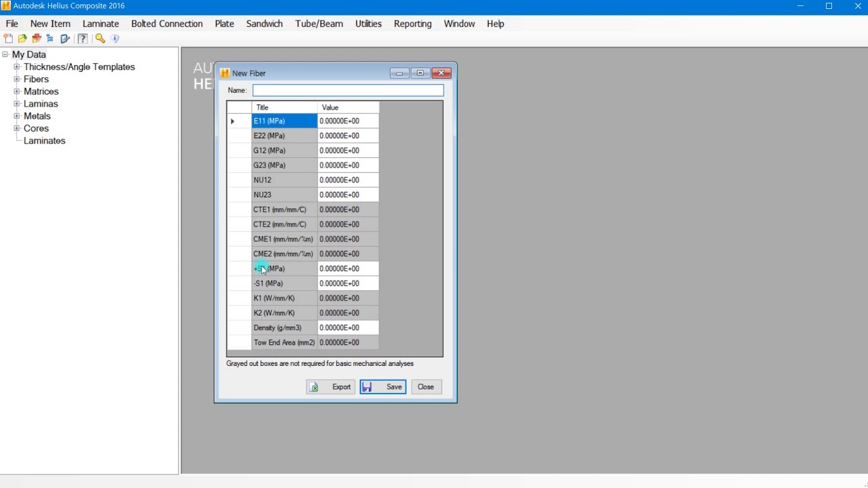Click the Tow End Area (mm2) row

(x=302, y=343)
